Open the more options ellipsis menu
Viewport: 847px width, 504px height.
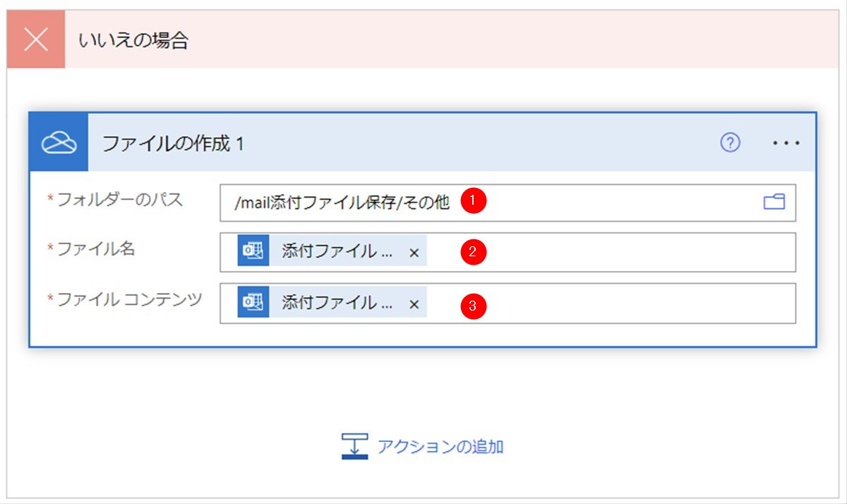pyautogui.click(x=786, y=143)
